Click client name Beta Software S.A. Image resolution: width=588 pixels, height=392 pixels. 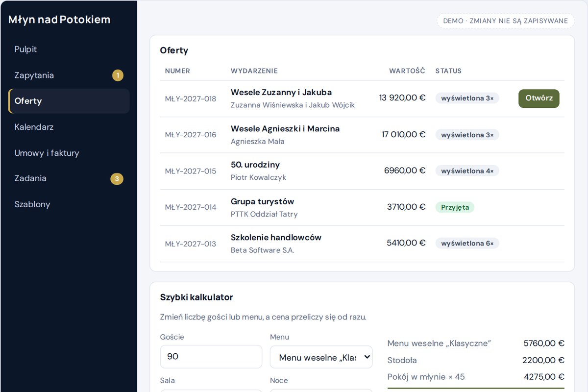tap(263, 250)
